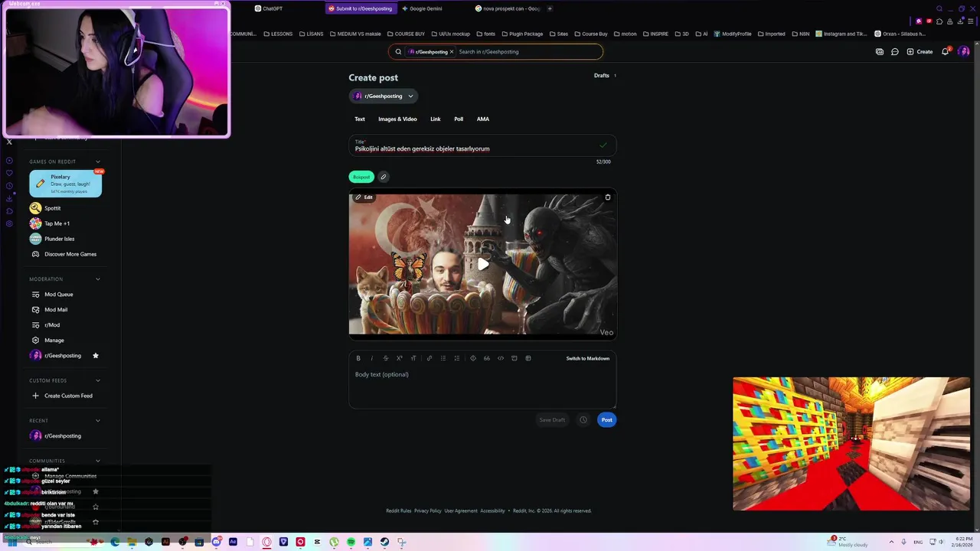Open Discord from the Windows taskbar

pyautogui.click(x=216, y=542)
